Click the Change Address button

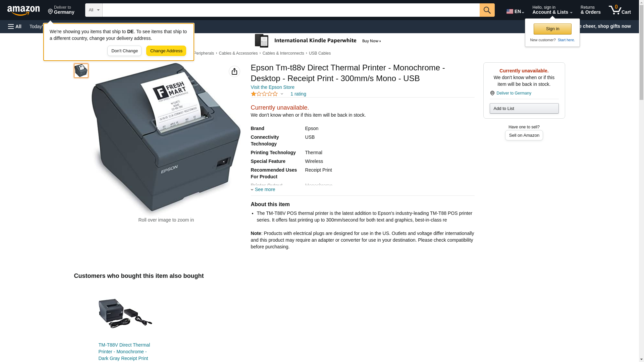pyautogui.click(x=166, y=51)
